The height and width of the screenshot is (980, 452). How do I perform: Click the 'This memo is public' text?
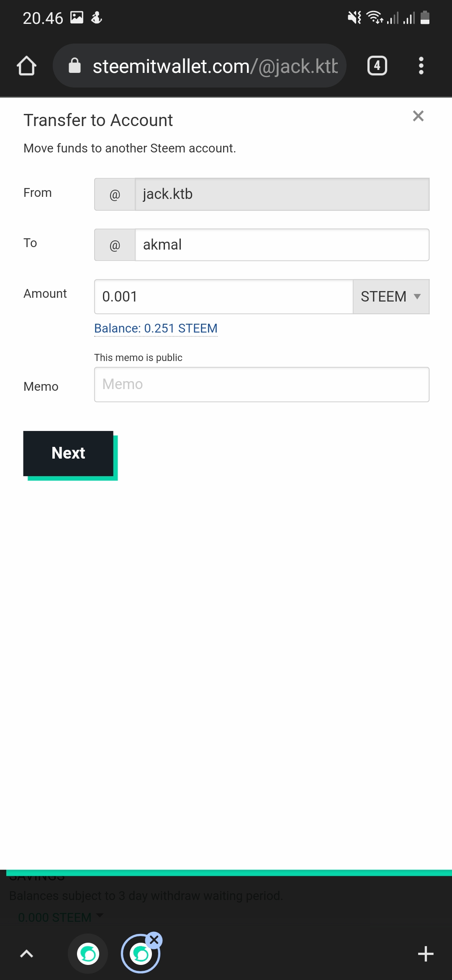click(138, 358)
